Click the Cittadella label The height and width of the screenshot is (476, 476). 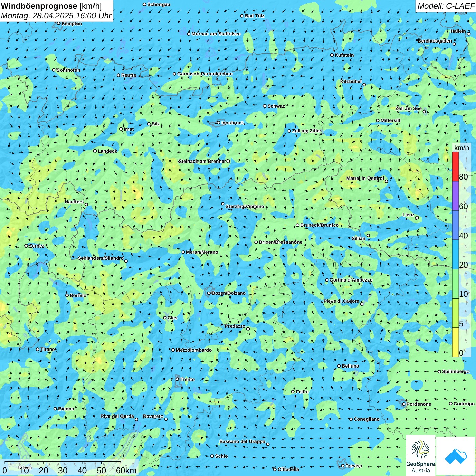pyautogui.click(x=288, y=469)
